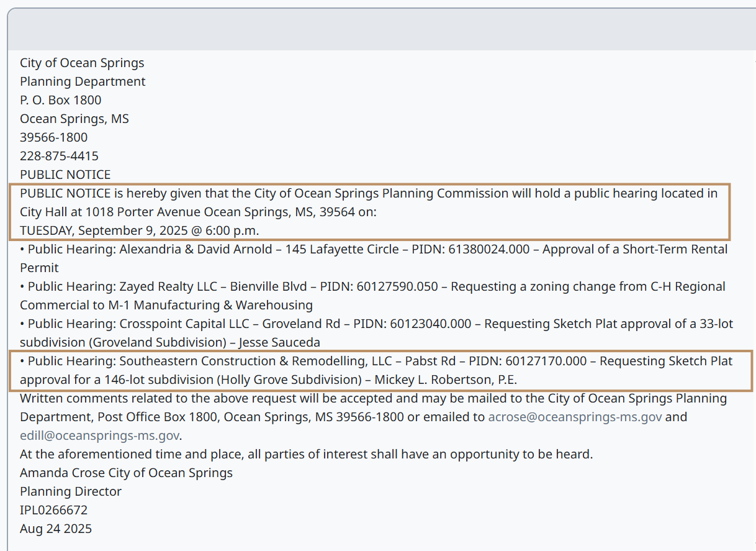Click the "Planning Director" title line
Screen dimensions: 756x551
pyautogui.click(x=71, y=491)
